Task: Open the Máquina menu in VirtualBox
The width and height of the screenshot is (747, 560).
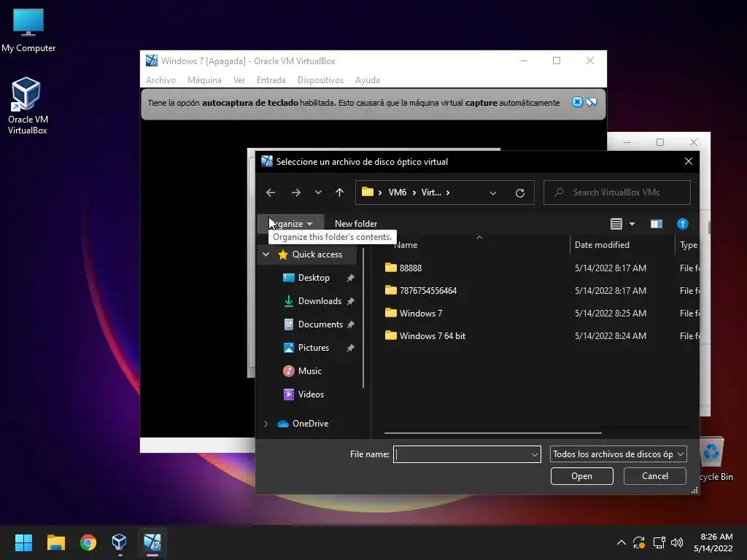Action: pos(204,80)
